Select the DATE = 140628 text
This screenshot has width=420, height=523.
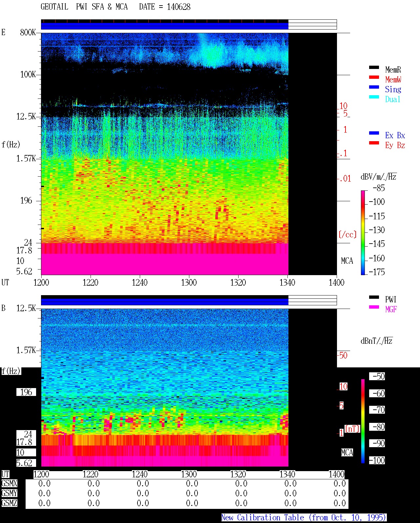tap(165, 7)
